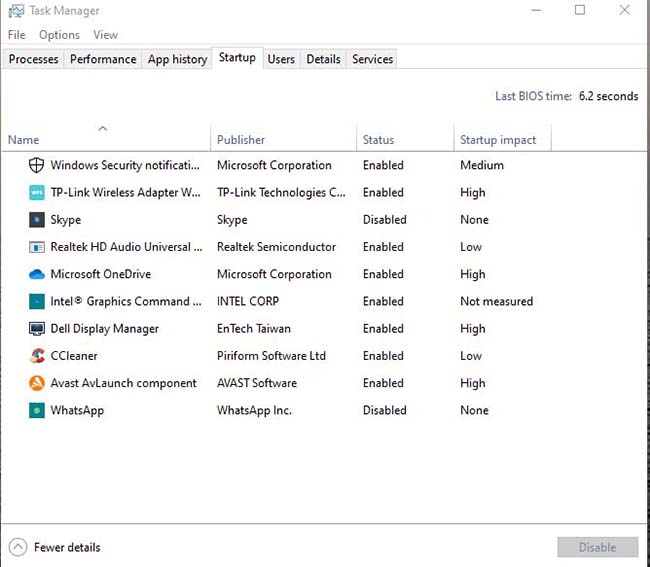Image resolution: width=650 pixels, height=567 pixels.
Task: Switch to the Details tab
Action: pos(323,59)
